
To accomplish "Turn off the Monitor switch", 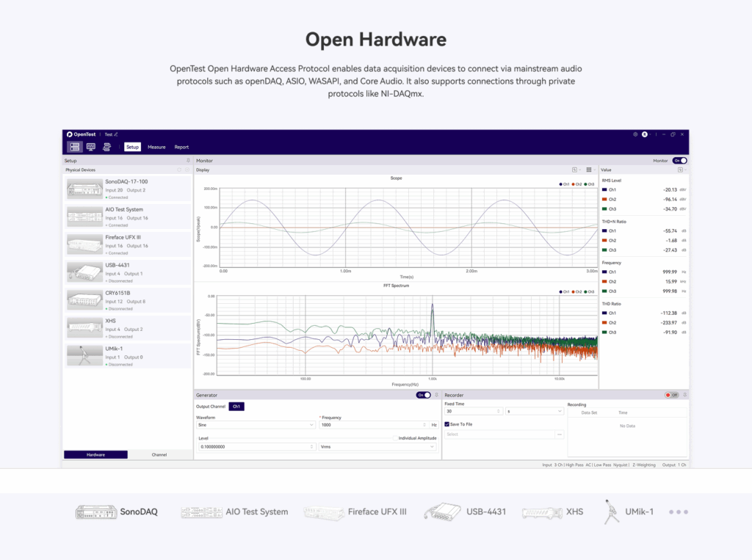I will coord(680,160).
